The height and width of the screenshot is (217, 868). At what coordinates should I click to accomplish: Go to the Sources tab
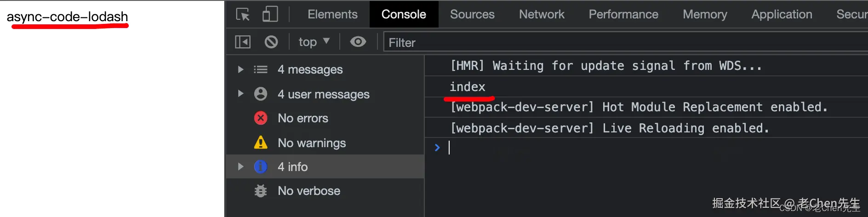point(472,14)
